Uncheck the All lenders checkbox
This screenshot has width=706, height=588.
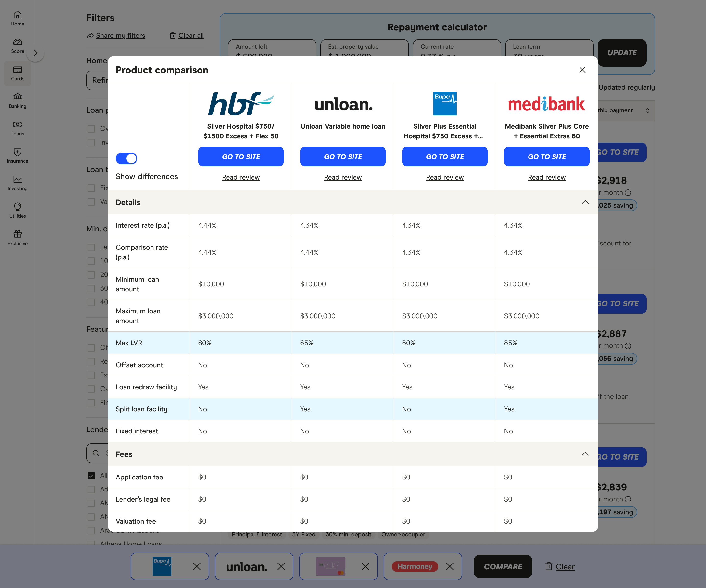pos(91,476)
